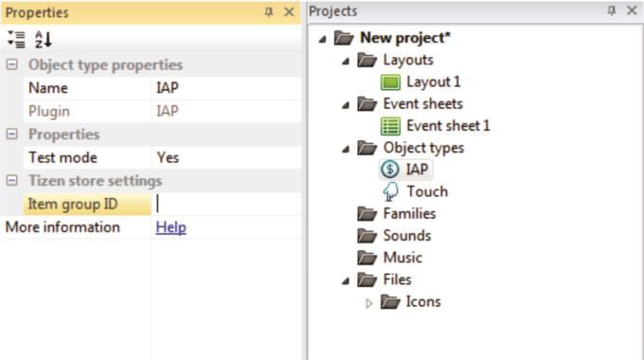The height and width of the screenshot is (360, 644).
Task: Edit the Name field value IAP
Action: 226,88
